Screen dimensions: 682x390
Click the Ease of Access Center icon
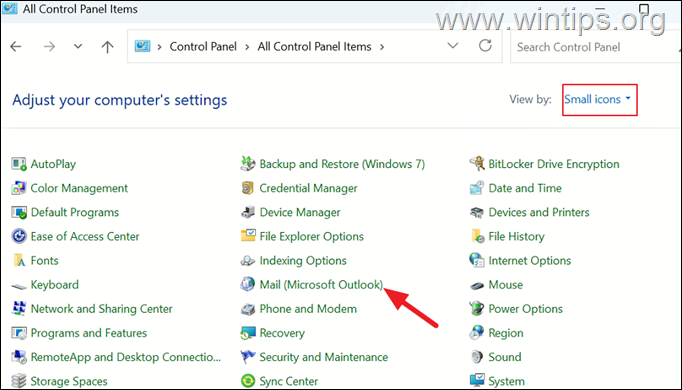point(19,237)
